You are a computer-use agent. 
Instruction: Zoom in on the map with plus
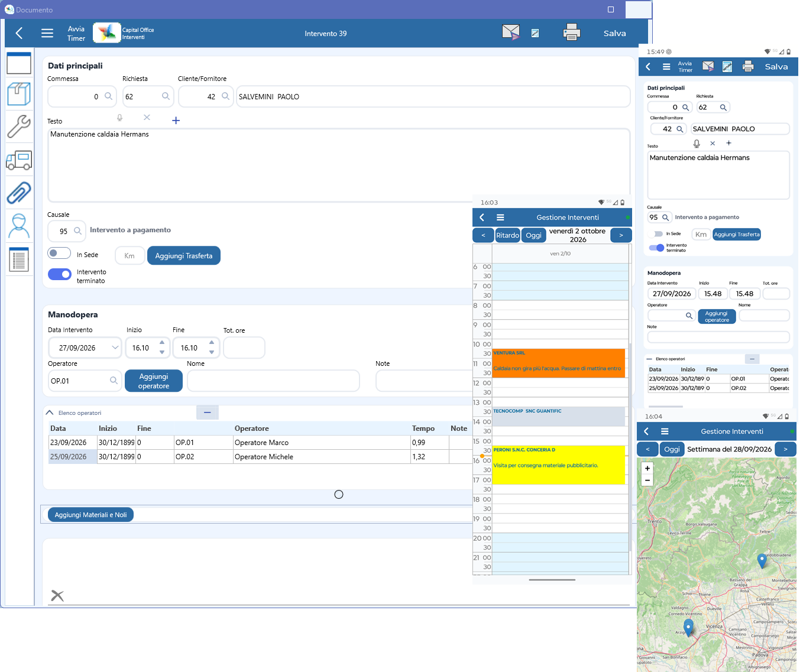click(647, 468)
